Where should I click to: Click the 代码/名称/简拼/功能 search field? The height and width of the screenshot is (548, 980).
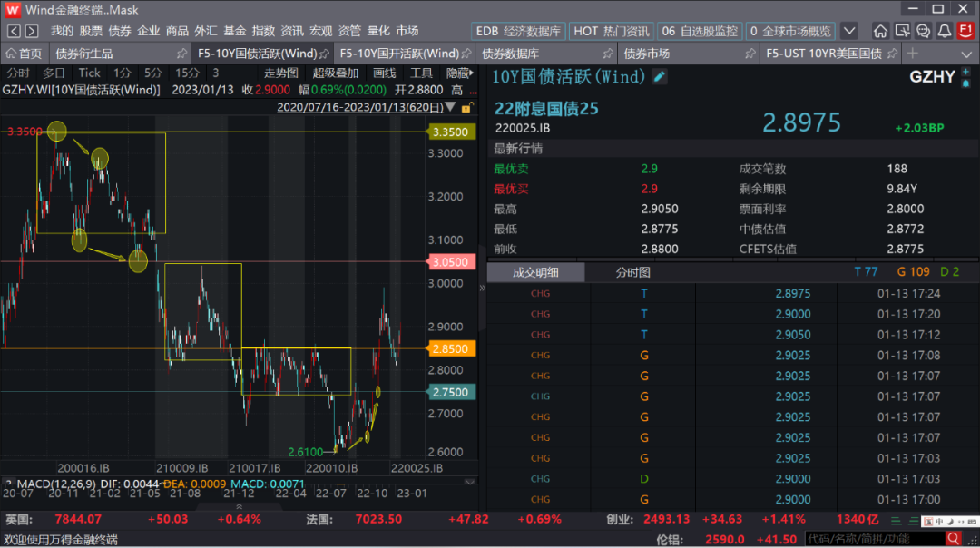(875, 539)
